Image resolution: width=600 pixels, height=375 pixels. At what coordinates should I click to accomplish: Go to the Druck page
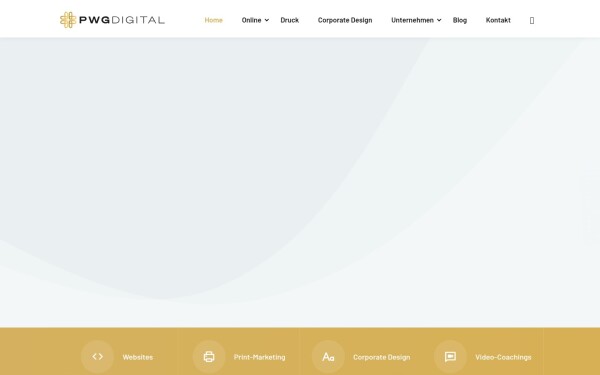[x=290, y=20]
